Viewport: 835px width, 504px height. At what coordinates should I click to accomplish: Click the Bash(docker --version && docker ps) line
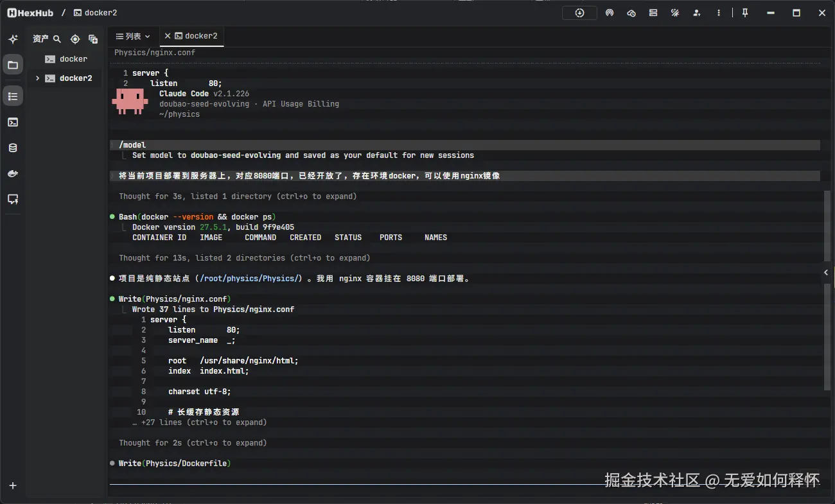point(197,217)
